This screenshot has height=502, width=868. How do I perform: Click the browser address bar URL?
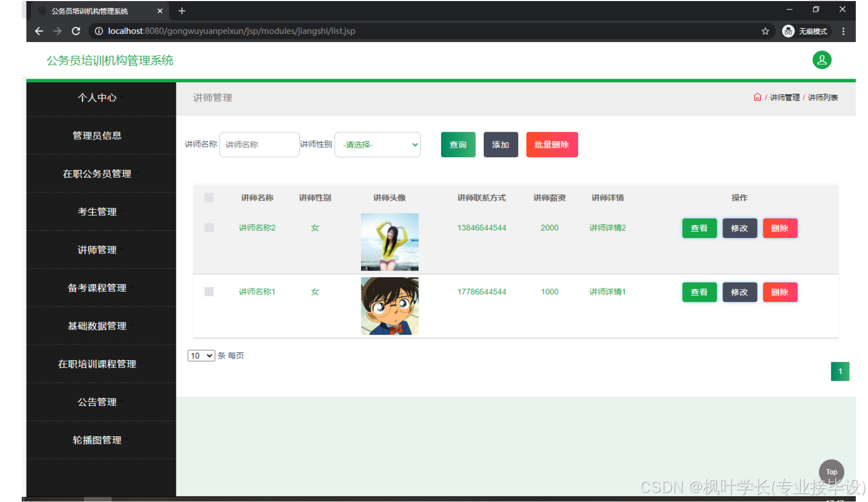(231, 31)
